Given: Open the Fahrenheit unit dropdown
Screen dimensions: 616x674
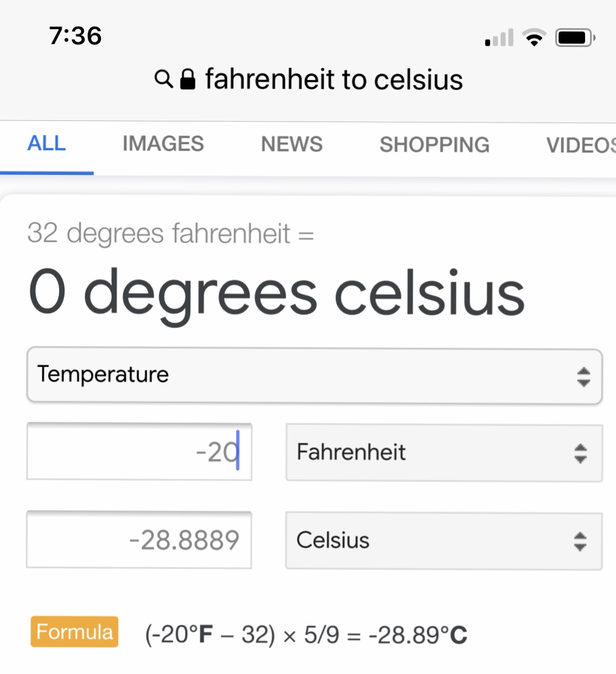Looking at the screenshot, I should coord(444,453).
